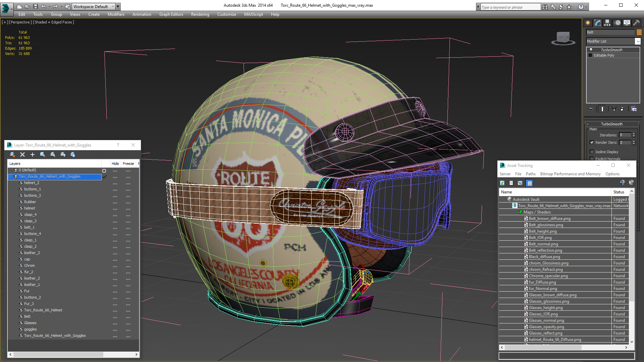Click Delete layer X icon
The width and height of the screenshot is (644, 362).
(22, 155)
